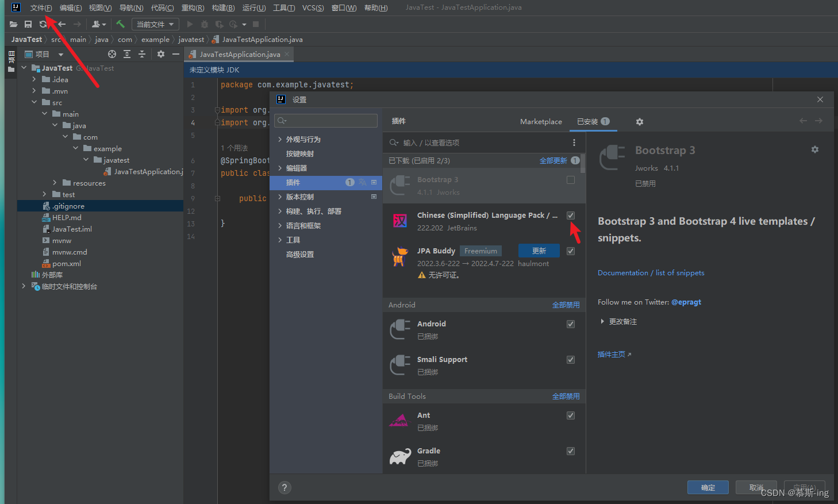The width and height of the screenshot is (838, 504).
Task: Click the help question mark button
Action: [285, 487]
